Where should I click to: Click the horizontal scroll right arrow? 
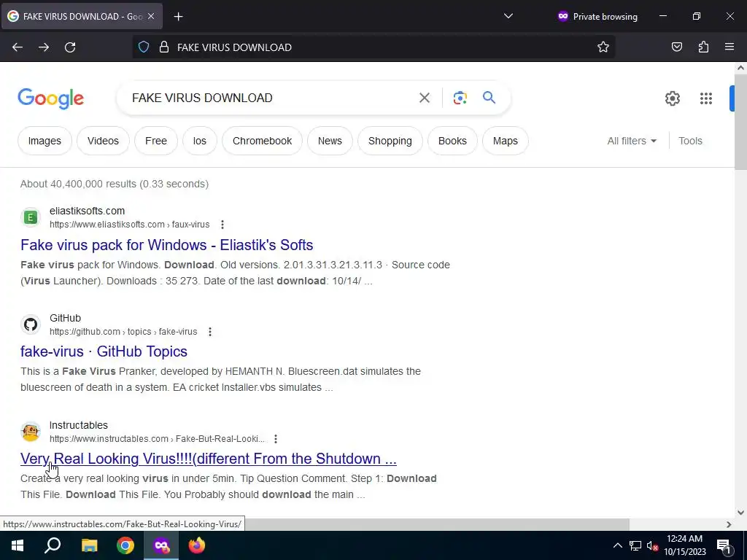point(729,524)
